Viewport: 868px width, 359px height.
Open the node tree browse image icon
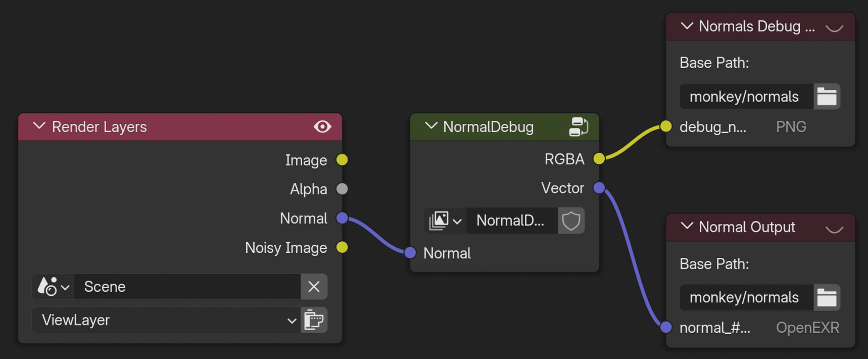pos(445,221)
